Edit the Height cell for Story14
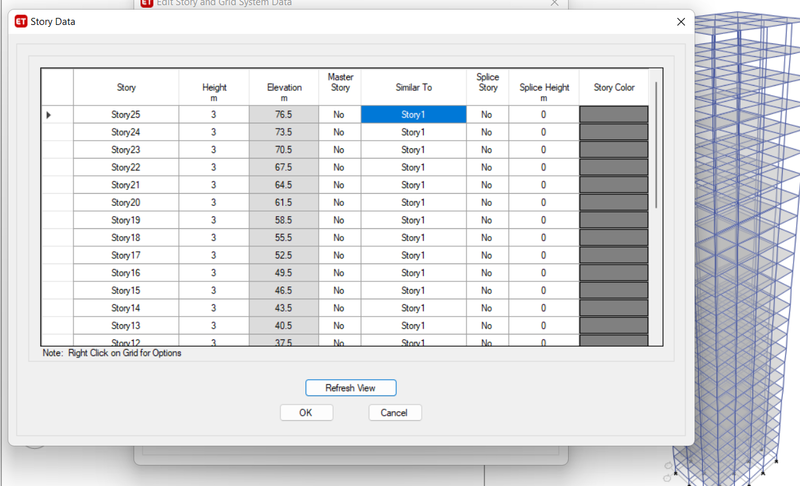 point(214,308)
